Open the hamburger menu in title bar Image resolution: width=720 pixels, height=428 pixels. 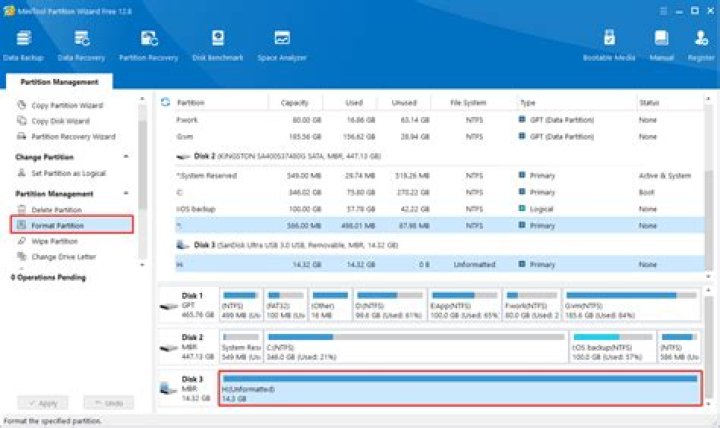point(663,11)
